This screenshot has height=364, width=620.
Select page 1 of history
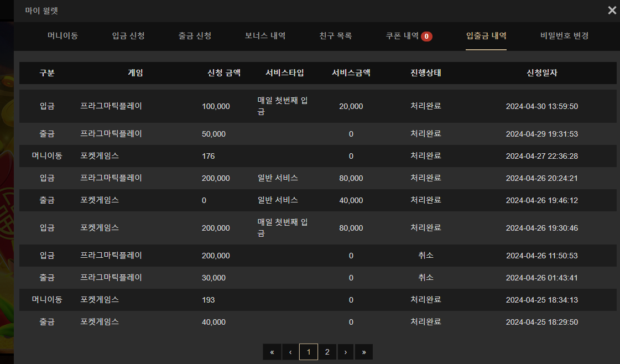click(309, 352)
